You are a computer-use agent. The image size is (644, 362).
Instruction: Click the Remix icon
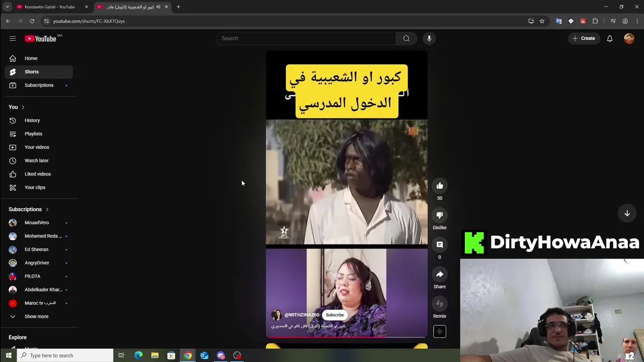[440, 304]
